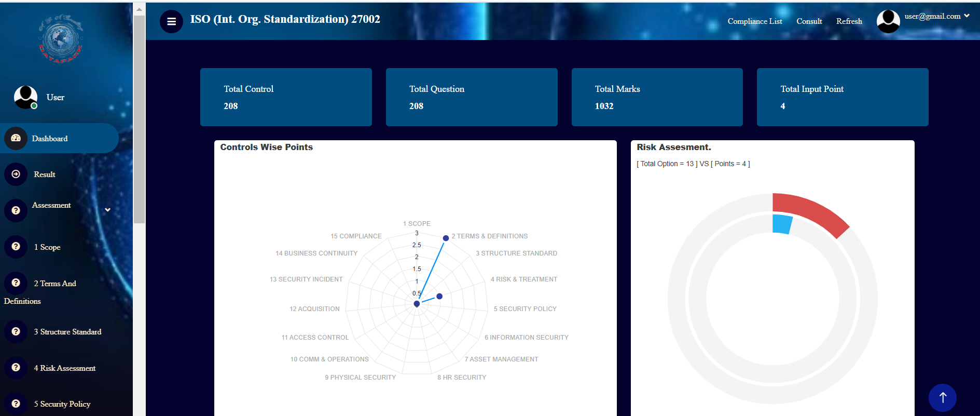Image resolution: width=980 pixels, height=416 pixels.
Task: Click the 5 Security Policy icon
Action: [x=16, y=404]
